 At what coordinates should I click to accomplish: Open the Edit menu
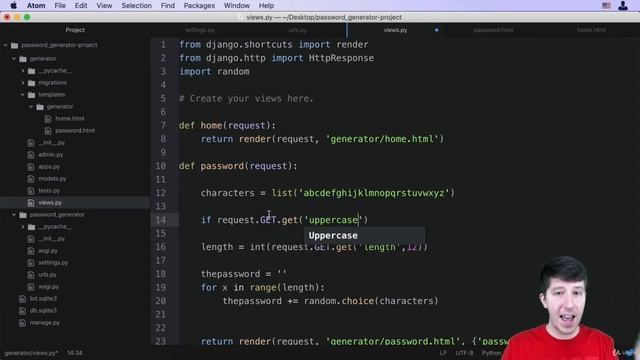coord(81,6)
